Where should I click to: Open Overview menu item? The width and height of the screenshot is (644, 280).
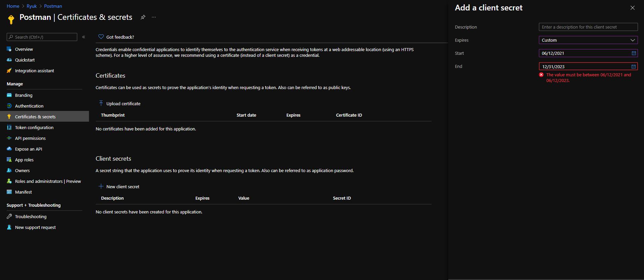(24, 49)
